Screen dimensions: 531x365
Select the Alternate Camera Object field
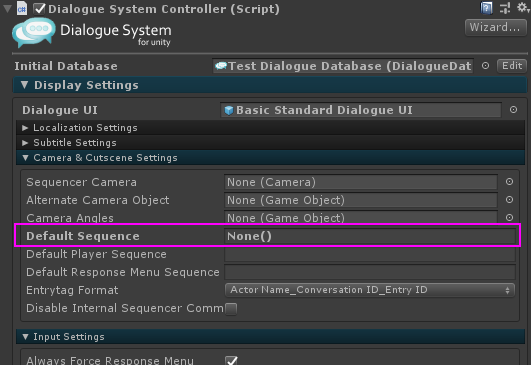pyautogui.click(x=361, y=200)
